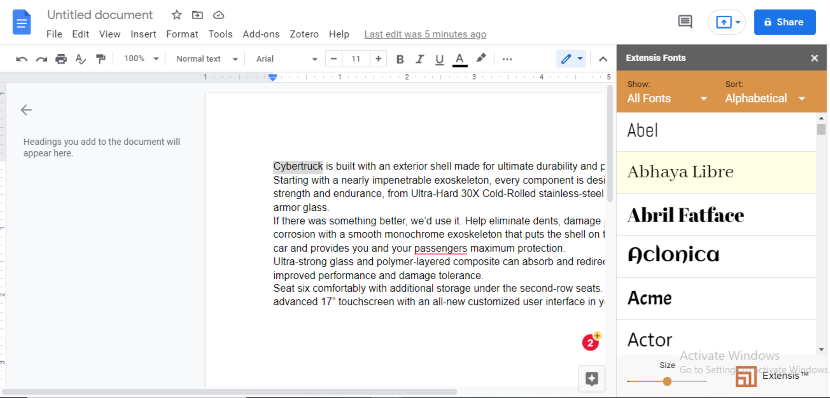Click the Undo arrow icon

coord(22,59)
